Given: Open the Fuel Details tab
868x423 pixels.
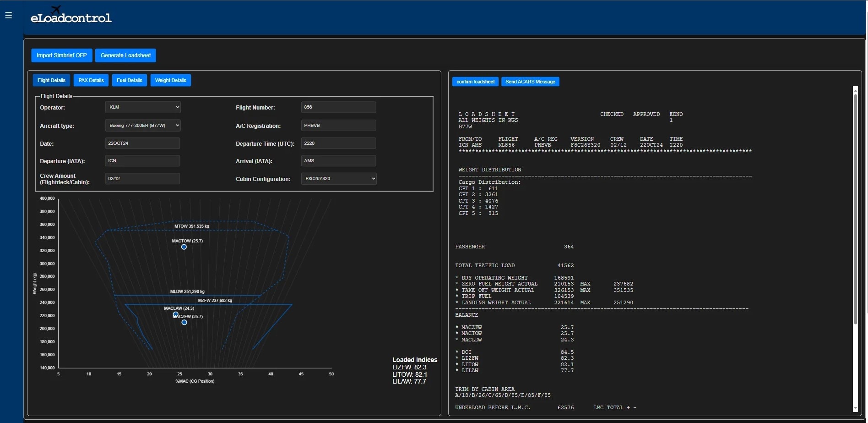Looking at the screenshot, I should 130,80.
